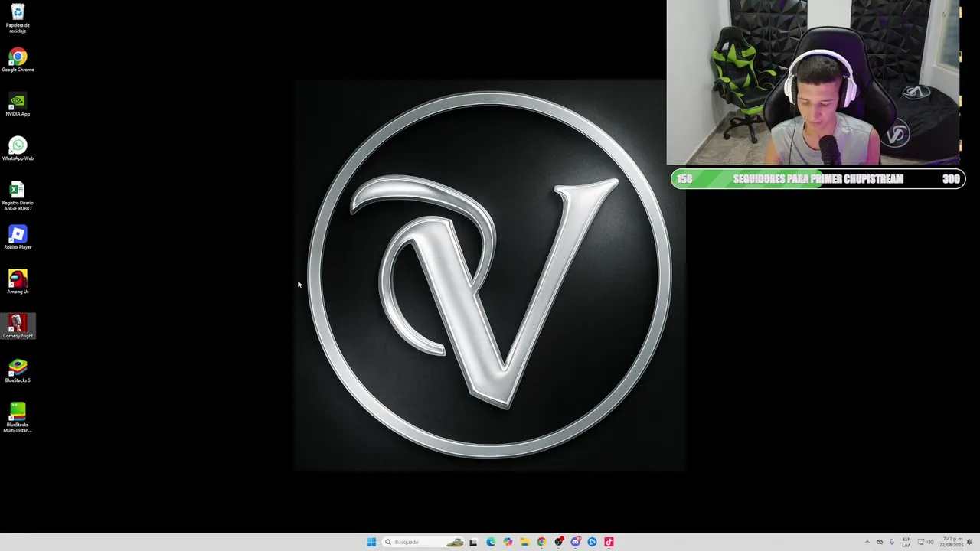Open Discord from the taskbar
Screen dimensions: 980x551
[x=576, y=542]
